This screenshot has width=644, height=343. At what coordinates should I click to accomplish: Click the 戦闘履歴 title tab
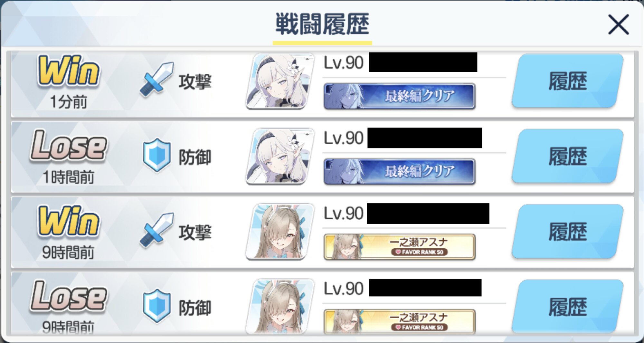(x=322, y=25)
